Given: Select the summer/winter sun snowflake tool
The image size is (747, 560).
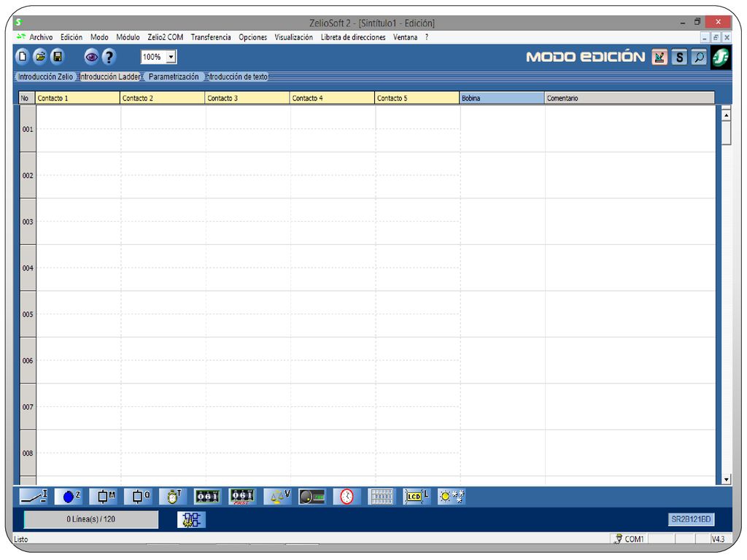Looking at the screenshot, I should (451, 497).
